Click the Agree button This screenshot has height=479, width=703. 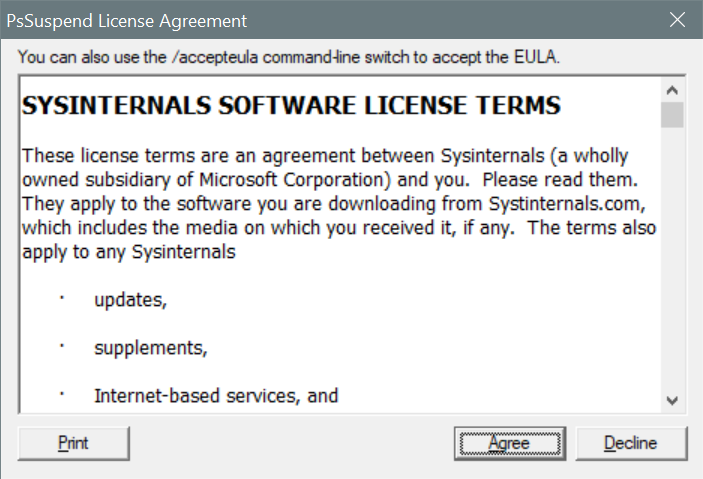point(492,443)
